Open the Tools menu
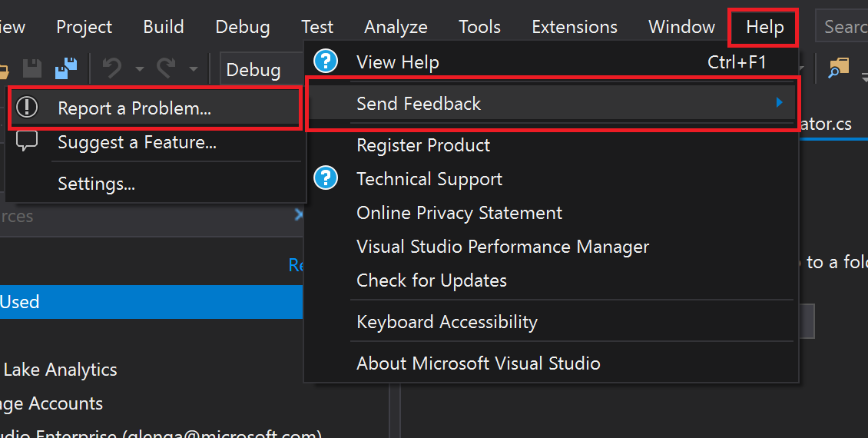This screenshot has width=868, height=438. [479, 27]
